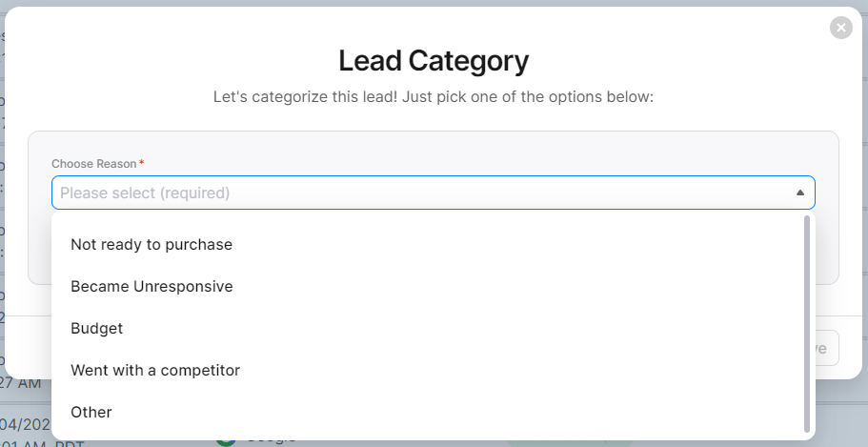Click the "27 AM" timestamp behind the dialog
The width and height of the screenshot is (868, 447).
click(19, 383)
